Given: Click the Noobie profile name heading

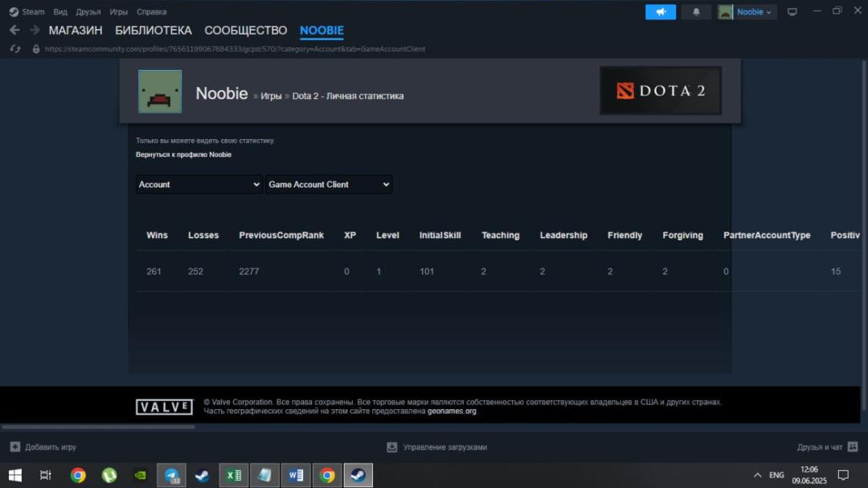Looking at the screenshot, I should (x=222, y=93).
